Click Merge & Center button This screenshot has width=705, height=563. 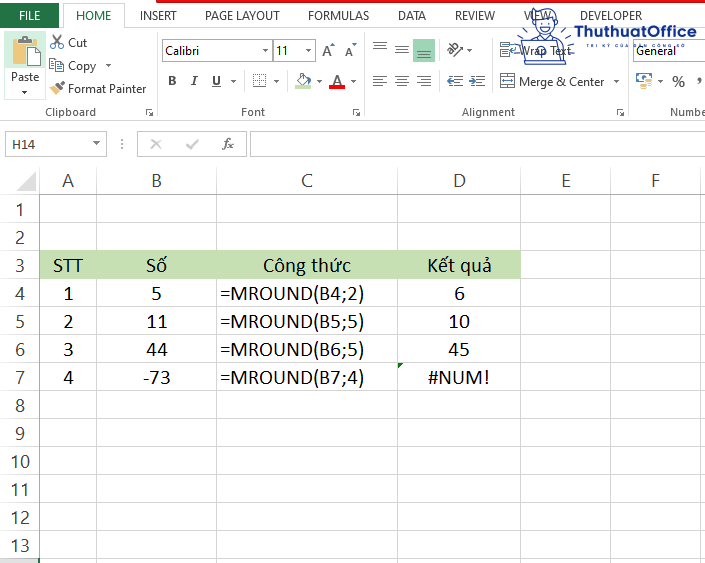pos(552,81)
